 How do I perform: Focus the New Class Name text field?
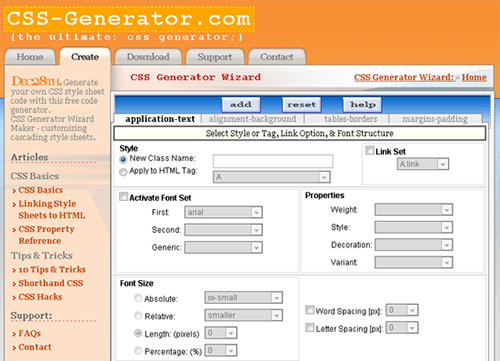coord(273,161)
